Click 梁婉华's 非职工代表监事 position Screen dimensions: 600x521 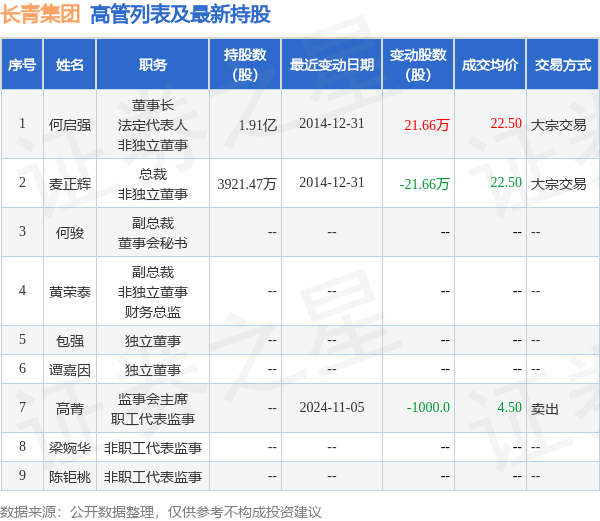[x=153, y=448]
